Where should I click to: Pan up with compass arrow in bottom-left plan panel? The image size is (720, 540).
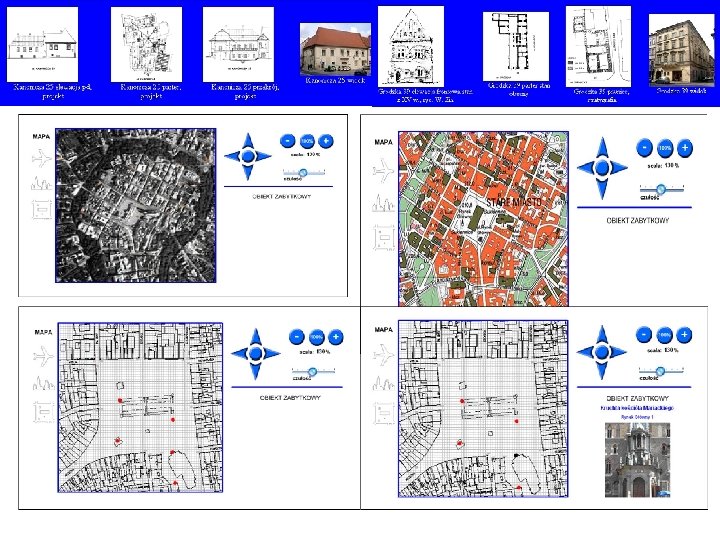256,337
